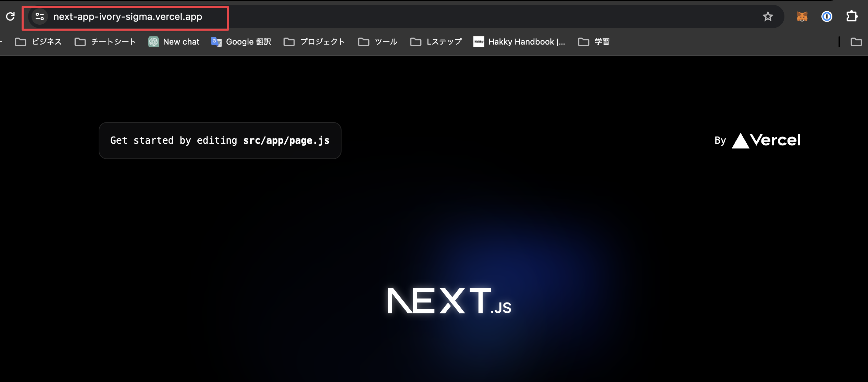This screenshot has height=382, width=868.
Task: Bookmark this page with the star icon
Action: [x=768, y=16]
